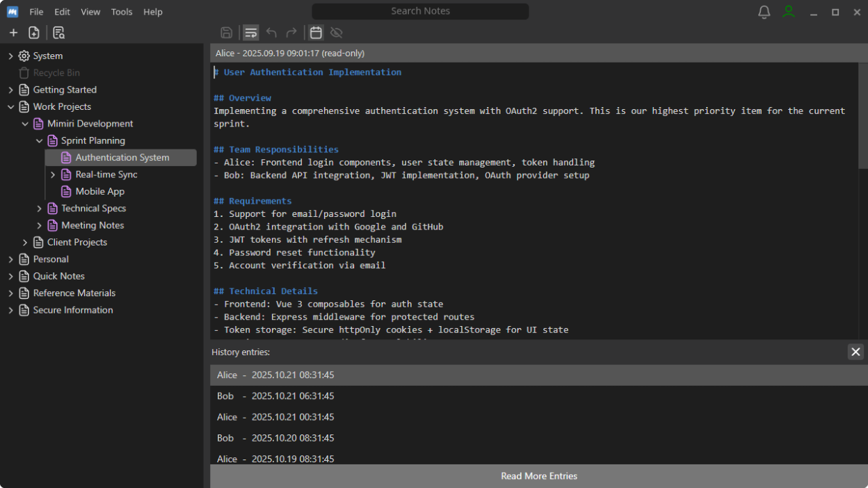The width and height of the screenshot is (868, 488).
Task: Click the note icon beside Getting Started
Action: click(x=24, y=90)
